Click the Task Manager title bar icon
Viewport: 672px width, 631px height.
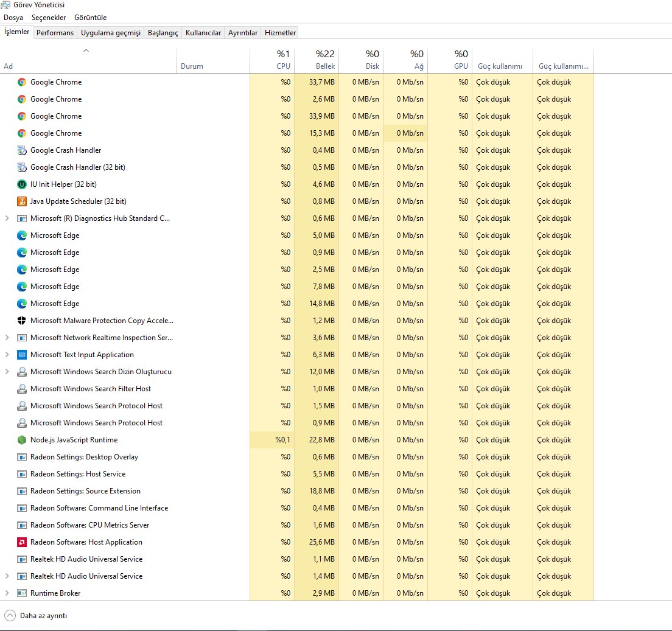5,5
